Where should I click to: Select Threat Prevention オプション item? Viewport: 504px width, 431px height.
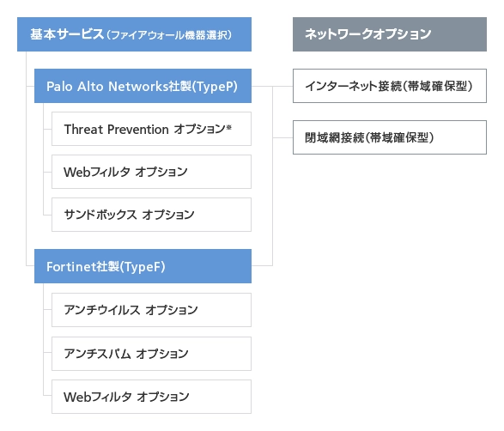click(151, 129)
